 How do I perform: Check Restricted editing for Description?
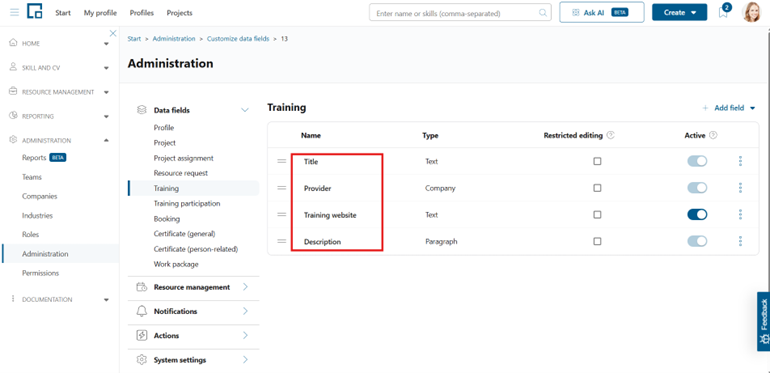(597, 241)
